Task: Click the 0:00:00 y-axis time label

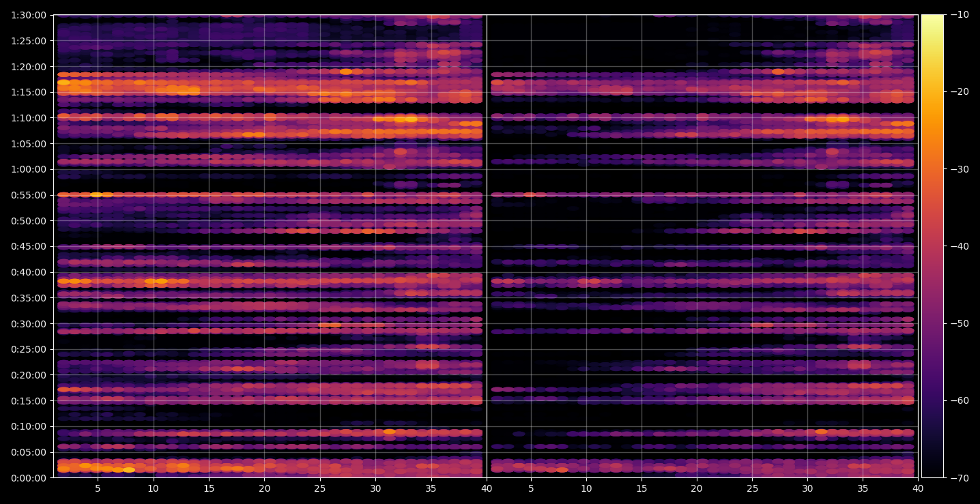Action: 29,477
